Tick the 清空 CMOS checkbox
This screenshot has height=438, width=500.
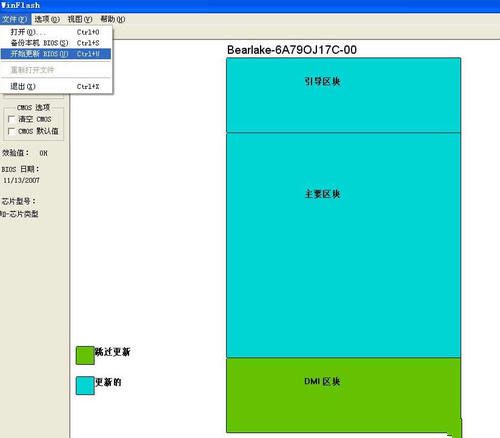tap(12, 119)
